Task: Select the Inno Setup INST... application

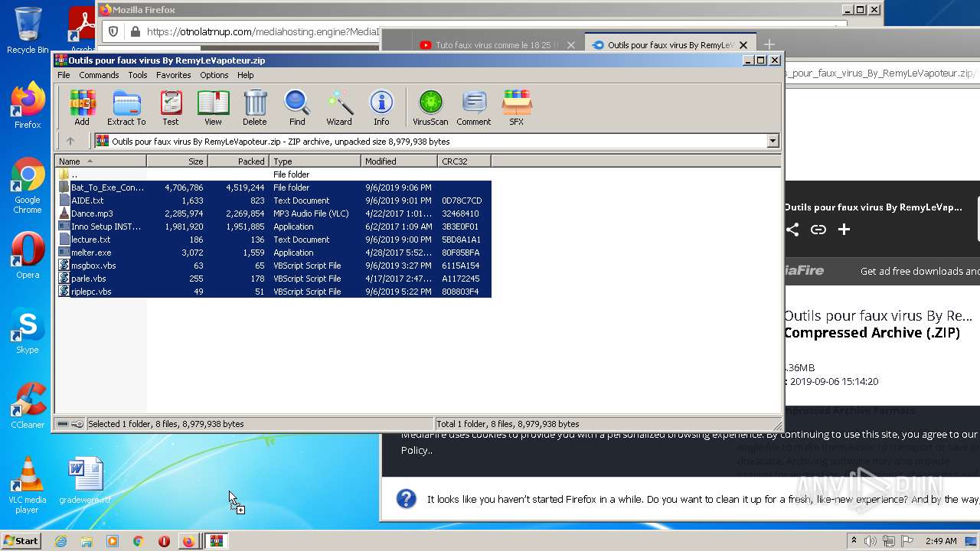Action: coord(273,227)
